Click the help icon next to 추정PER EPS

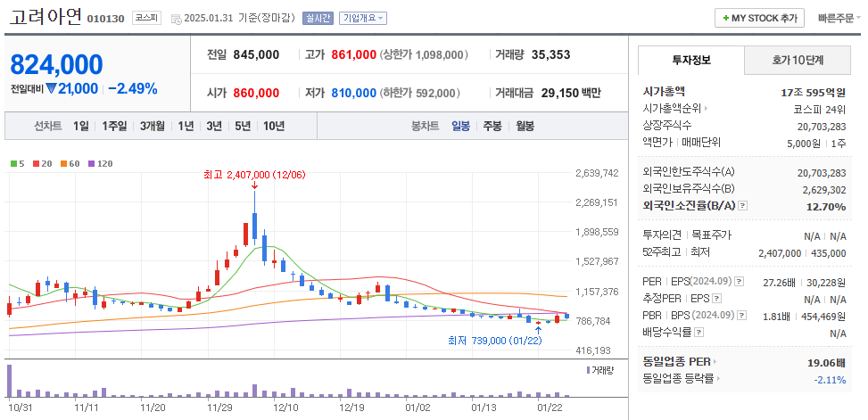(x=716, y=299)
